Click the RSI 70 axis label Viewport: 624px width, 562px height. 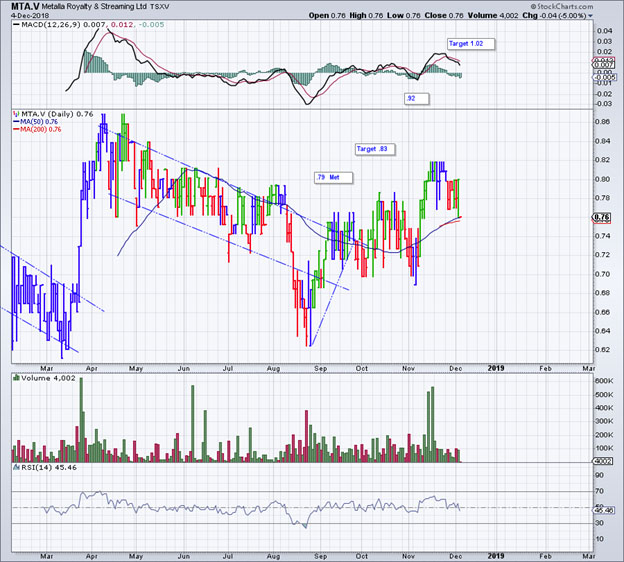[x=599, y=491]
